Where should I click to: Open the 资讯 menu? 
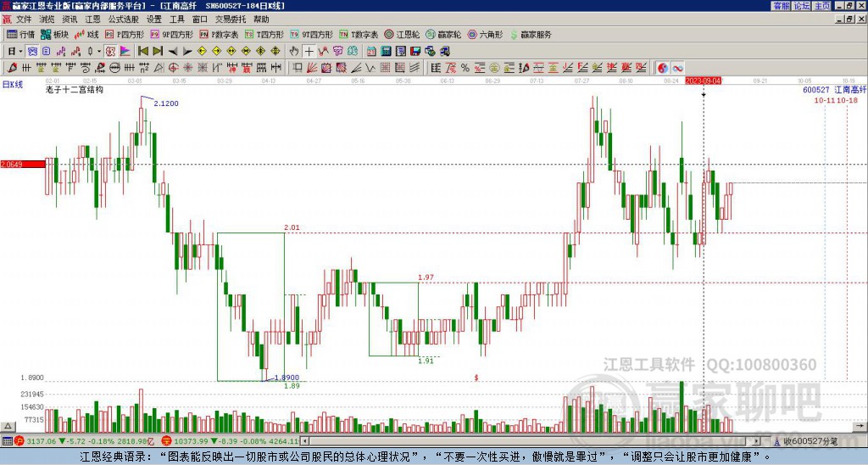pos(70,20)
